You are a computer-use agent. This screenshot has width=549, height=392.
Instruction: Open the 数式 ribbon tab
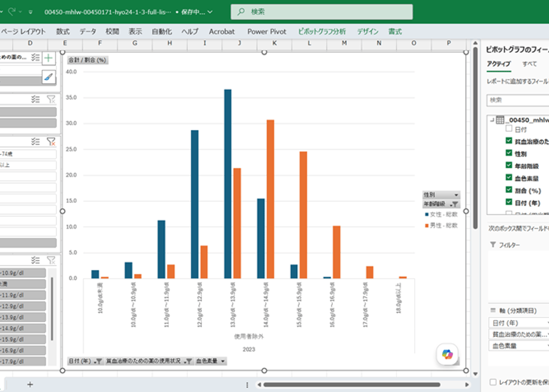(x=63, y=31)
